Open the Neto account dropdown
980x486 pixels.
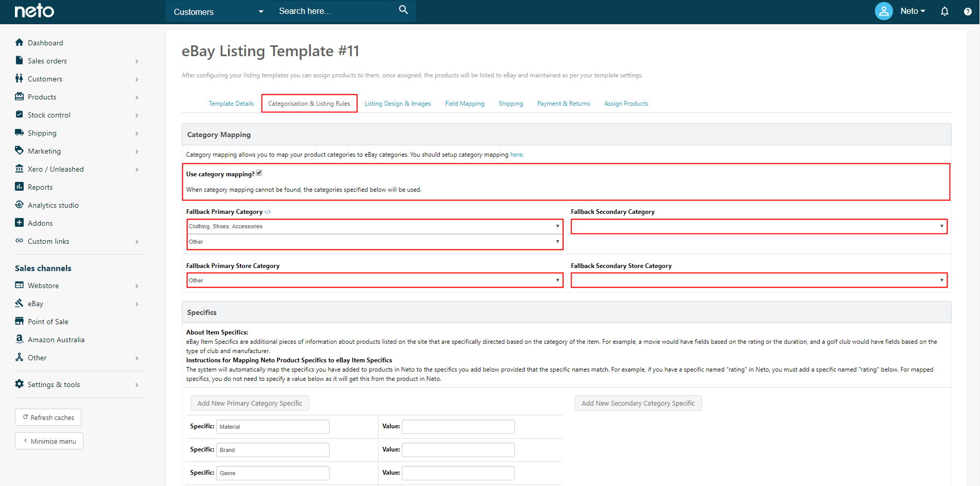click(x=913, y=11)
